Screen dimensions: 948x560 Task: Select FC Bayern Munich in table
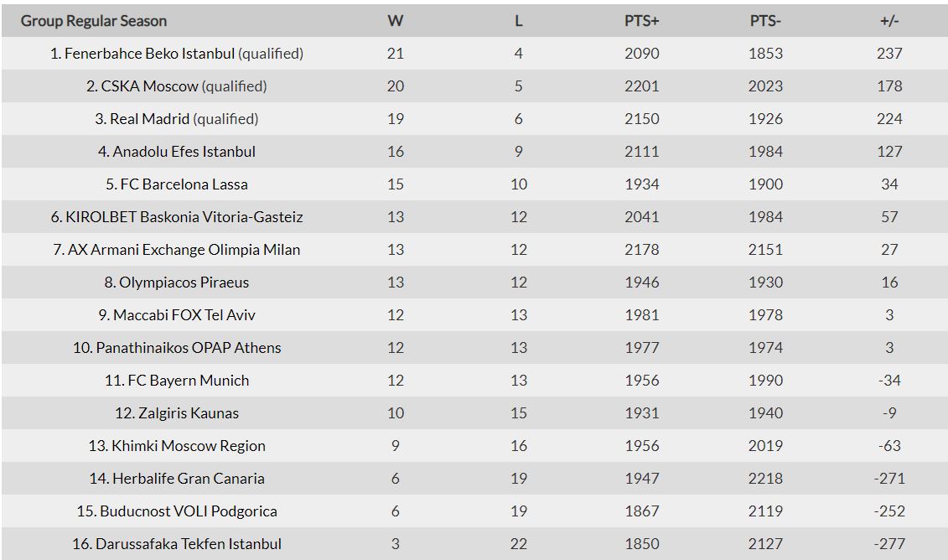coord(188,381)
